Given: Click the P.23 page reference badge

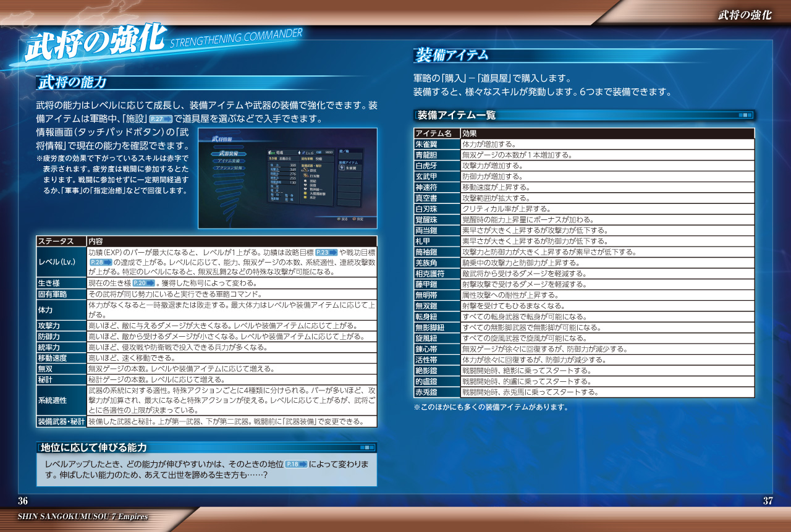Looking at the screenshot, I should pyautogui.click(x=326, y=252).
